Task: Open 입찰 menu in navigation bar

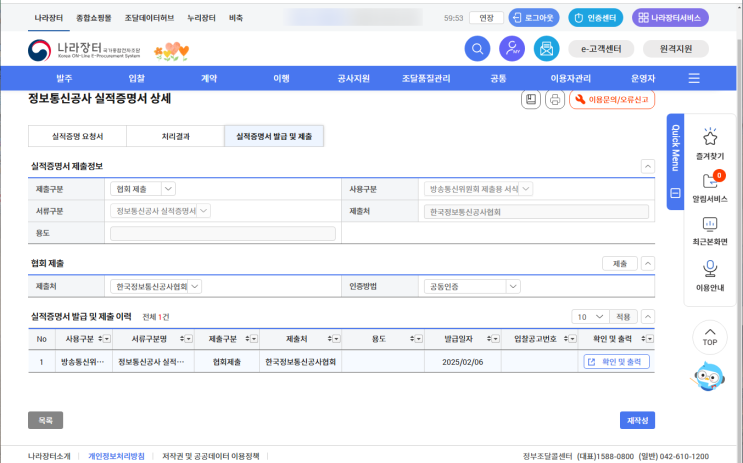Action: pos(137,78)
